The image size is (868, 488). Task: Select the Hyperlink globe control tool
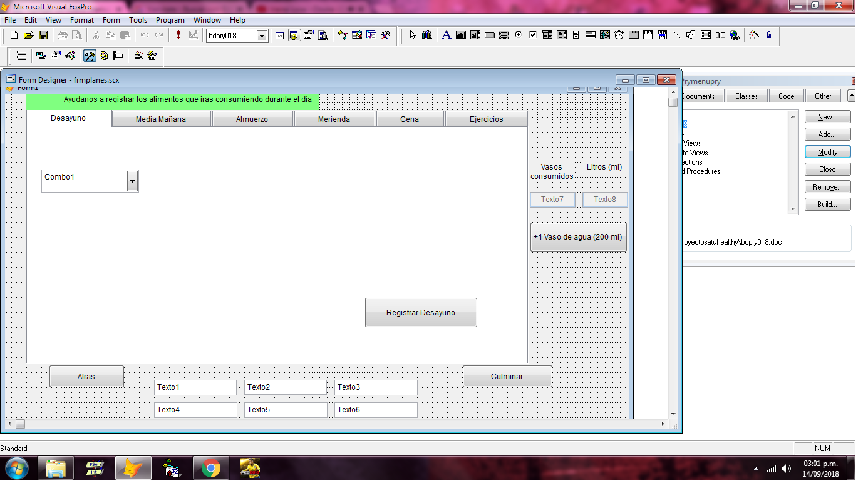[x=735, y=35]
